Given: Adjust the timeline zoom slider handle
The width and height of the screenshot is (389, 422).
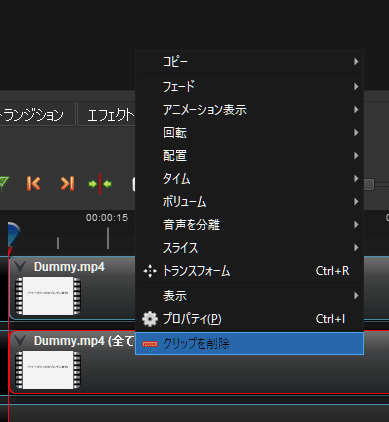Looking at the screenshot, I should click(369, 184).
